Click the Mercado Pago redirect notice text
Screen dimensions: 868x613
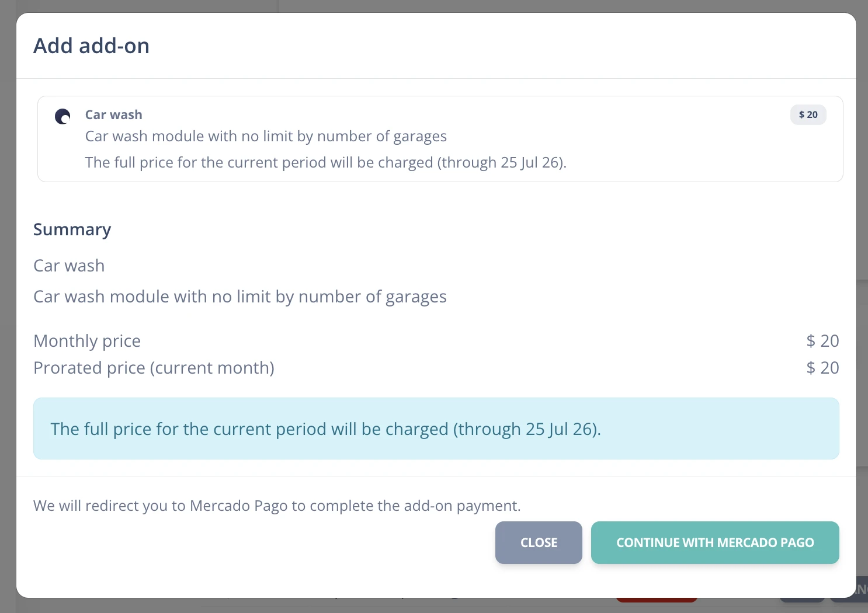pyautogui.click(x=277, y=506)
